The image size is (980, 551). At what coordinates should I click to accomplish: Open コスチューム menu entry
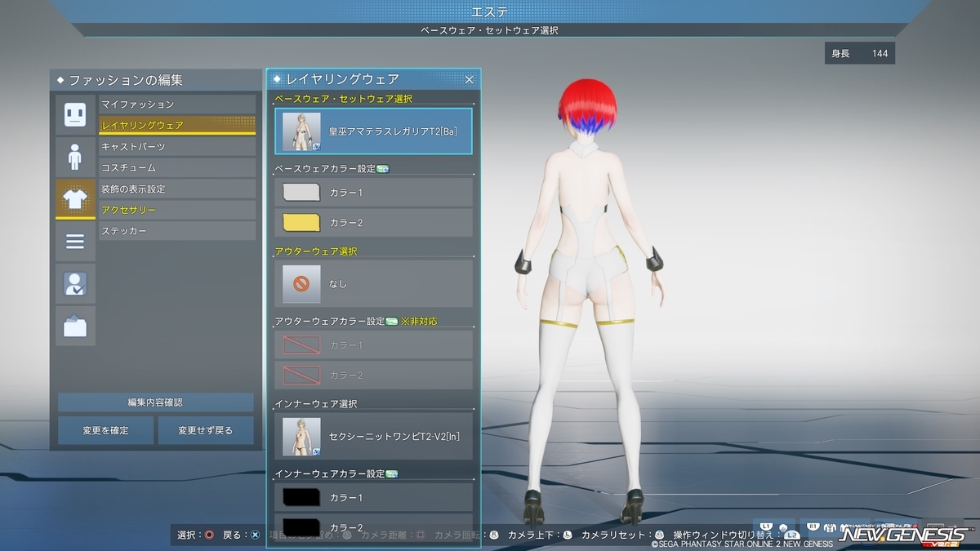coord(177,168)
